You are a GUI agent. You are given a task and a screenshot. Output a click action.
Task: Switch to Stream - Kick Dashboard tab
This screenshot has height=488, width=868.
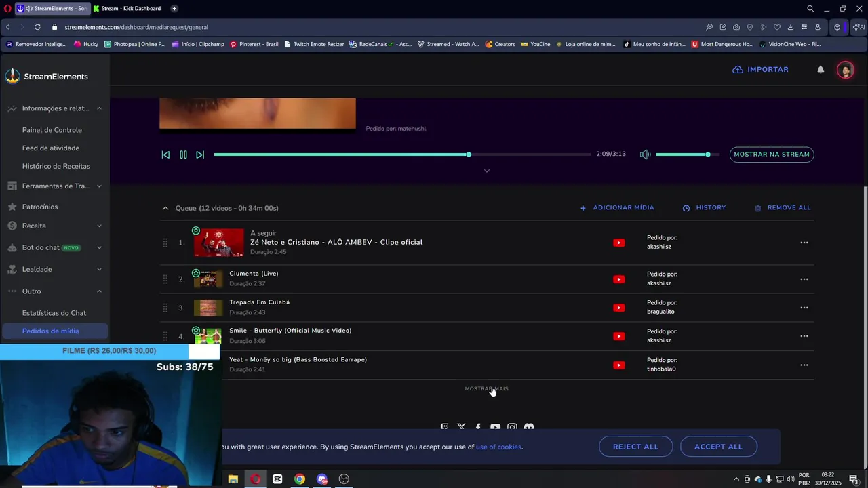tap(127, 9)
